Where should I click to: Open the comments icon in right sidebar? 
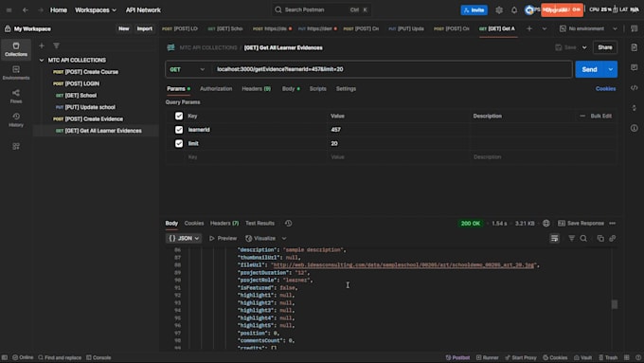635,67
